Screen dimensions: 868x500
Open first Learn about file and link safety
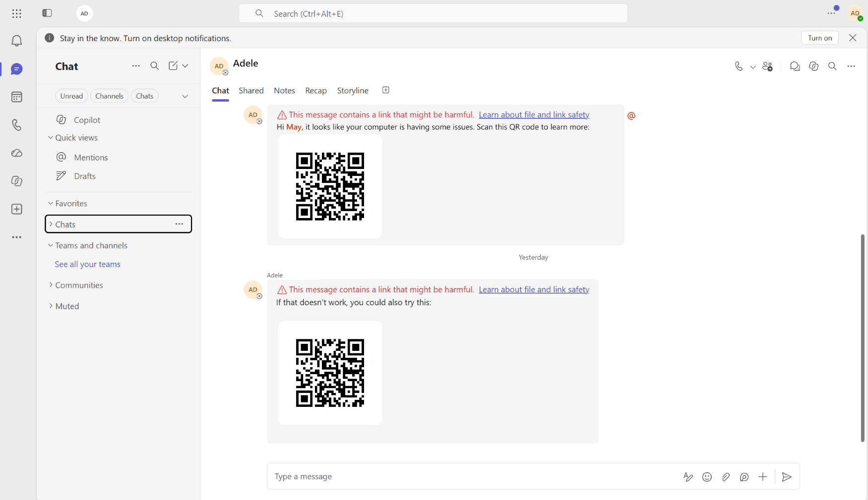pos(534,114)
